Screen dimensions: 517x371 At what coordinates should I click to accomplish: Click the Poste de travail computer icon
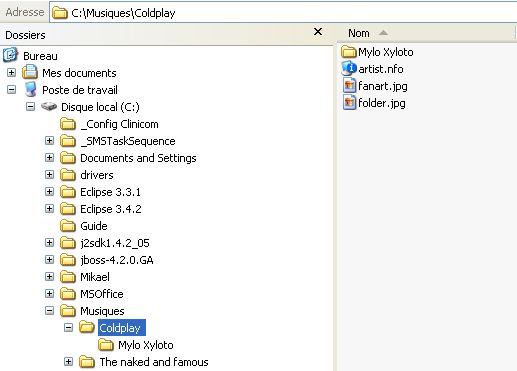(30, 89)
